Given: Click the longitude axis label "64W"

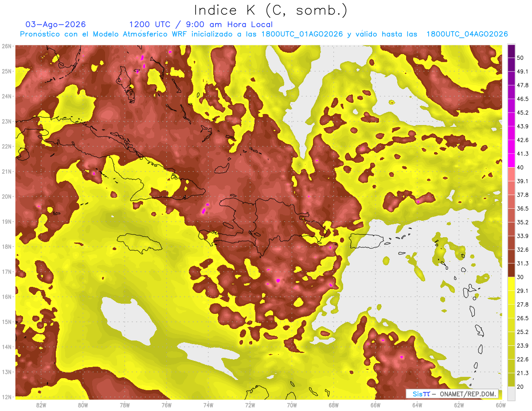Looking at the screenshot, I should click(x=417, y=405).
